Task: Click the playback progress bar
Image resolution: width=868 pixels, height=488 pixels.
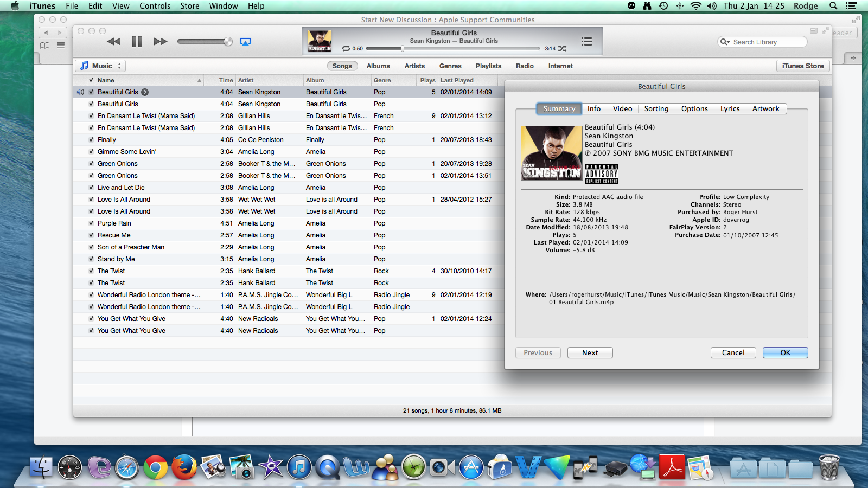Action: (x=453, y=49)
